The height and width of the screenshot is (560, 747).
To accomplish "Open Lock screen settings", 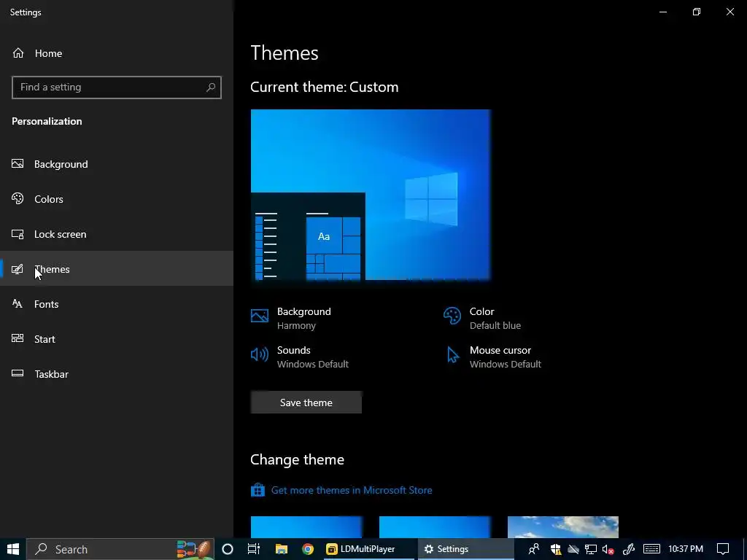I will pos(117,234).
